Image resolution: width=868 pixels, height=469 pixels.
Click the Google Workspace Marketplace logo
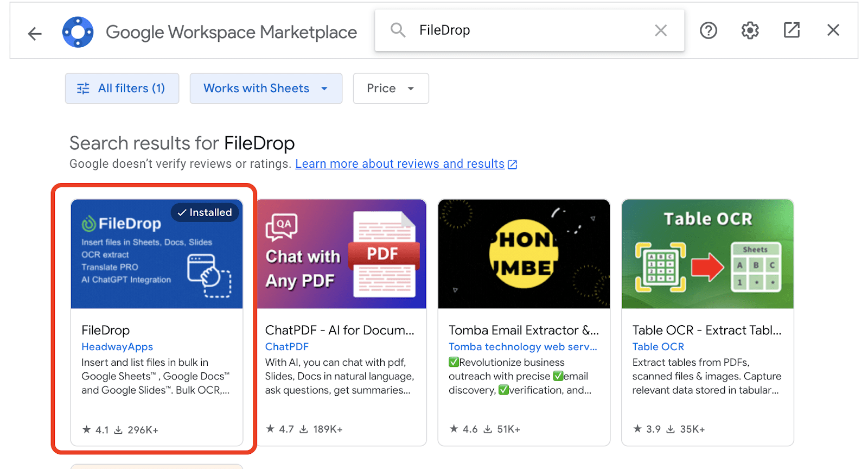(78, 32)
